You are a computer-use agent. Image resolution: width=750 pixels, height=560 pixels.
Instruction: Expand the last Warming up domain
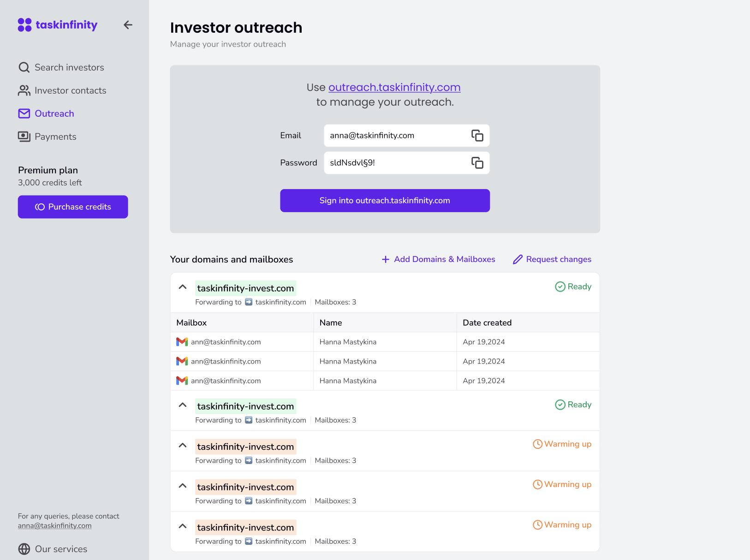coord(183,526)
